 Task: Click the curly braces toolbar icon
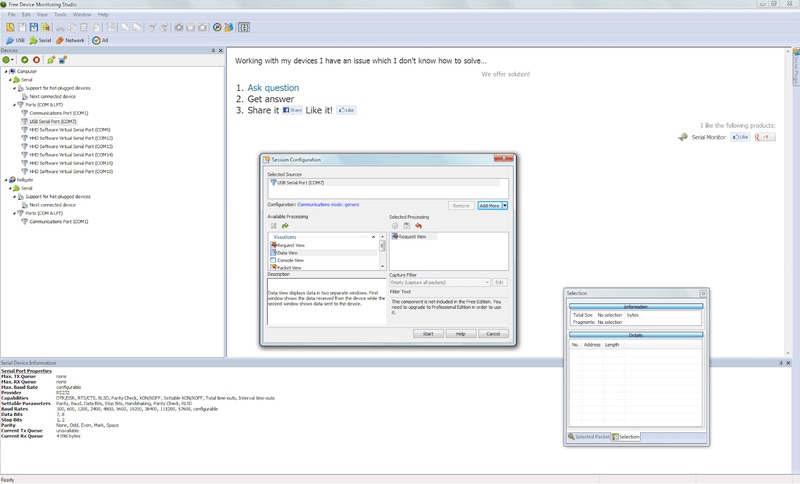point(244,27)
